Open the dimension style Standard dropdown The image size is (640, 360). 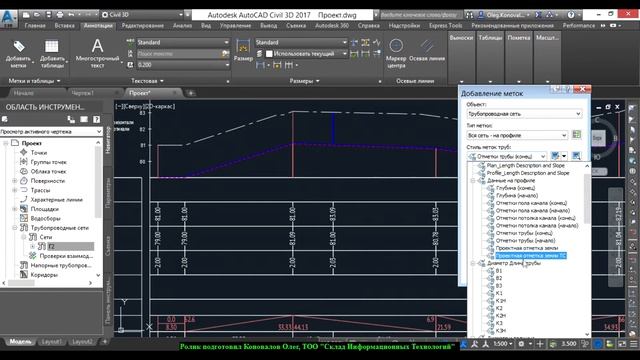[301, 42]
